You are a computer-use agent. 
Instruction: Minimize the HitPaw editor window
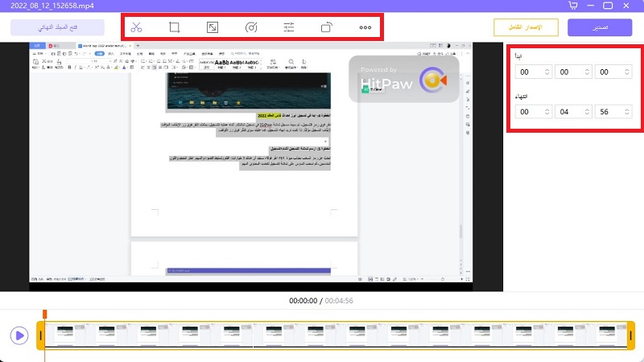(591, 6)
